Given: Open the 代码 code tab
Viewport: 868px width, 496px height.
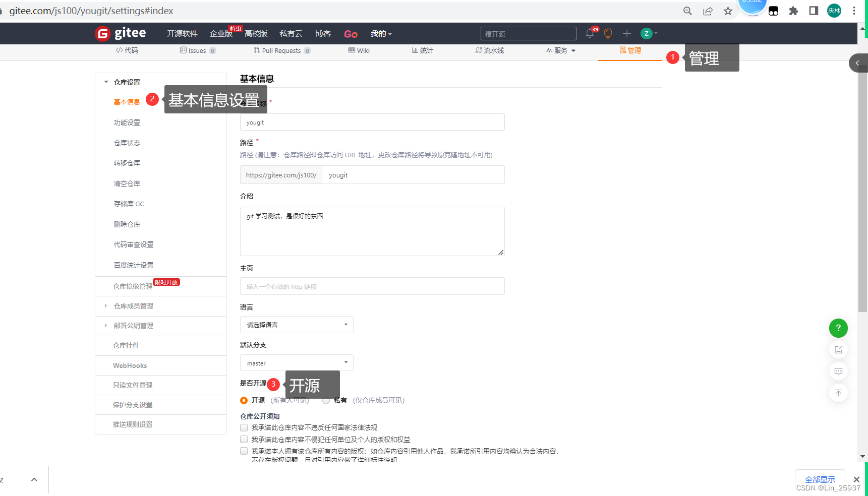Looking at the screenshot, I should [127, 50].
